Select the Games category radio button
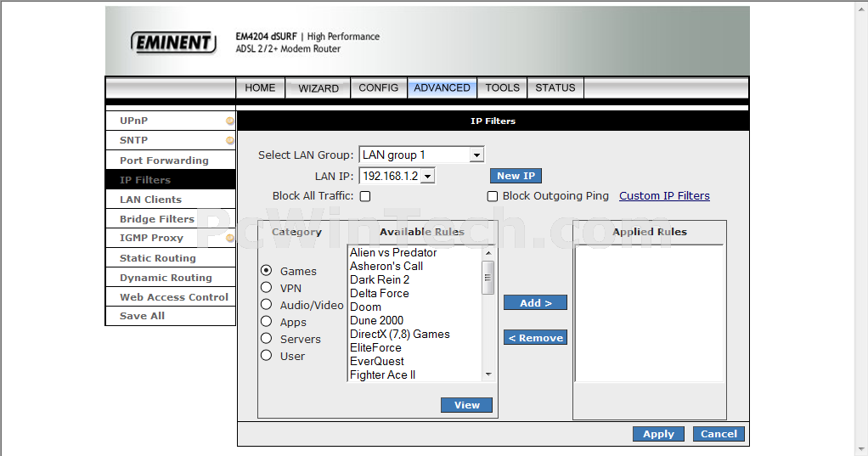This screenshot has width=868, height=456. (267, 270)
